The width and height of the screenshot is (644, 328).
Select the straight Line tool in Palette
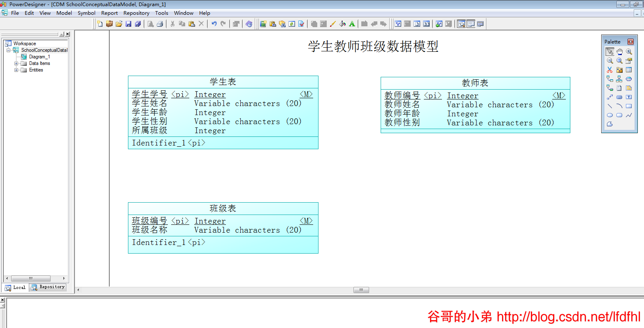(x=609, y=106)
